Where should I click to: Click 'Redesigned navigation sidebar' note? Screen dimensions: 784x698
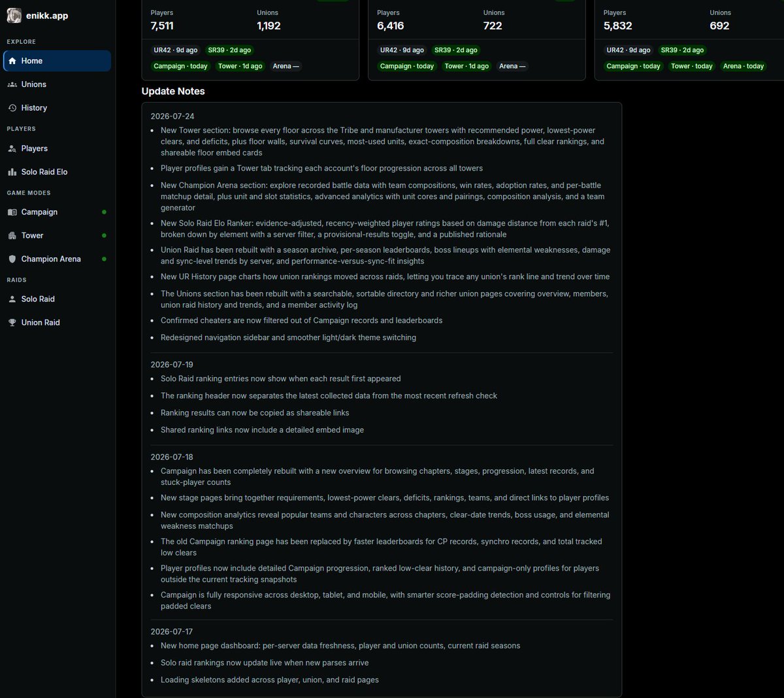point(288,338)
